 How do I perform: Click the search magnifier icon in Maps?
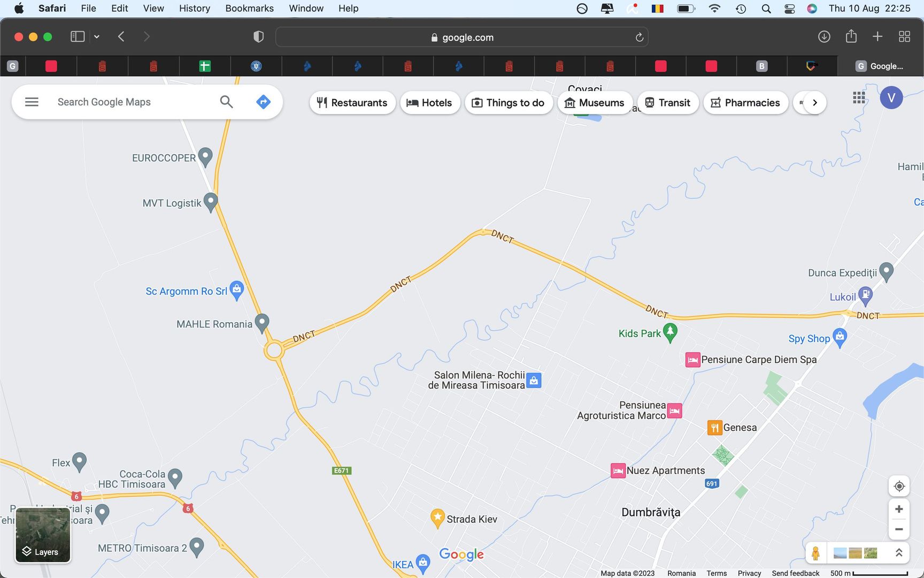point(226,102)
